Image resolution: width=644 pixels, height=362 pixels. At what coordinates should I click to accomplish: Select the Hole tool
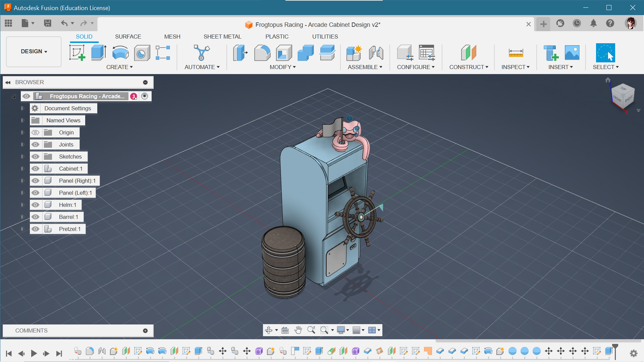click(x=142, y=53)
